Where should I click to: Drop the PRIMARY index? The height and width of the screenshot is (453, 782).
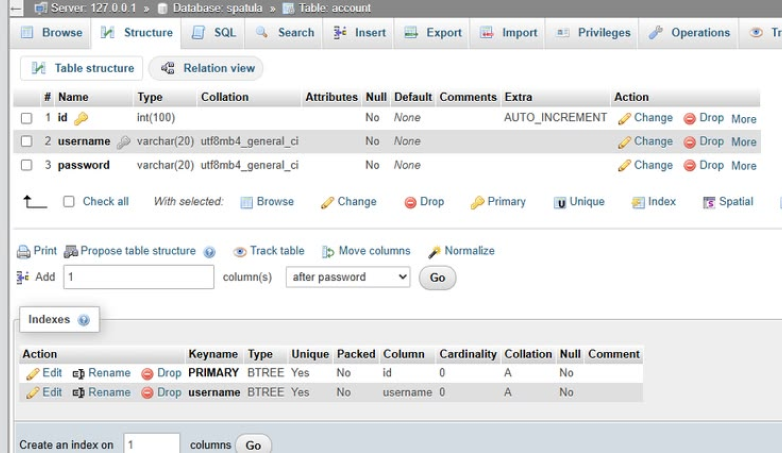pos(161,373)
